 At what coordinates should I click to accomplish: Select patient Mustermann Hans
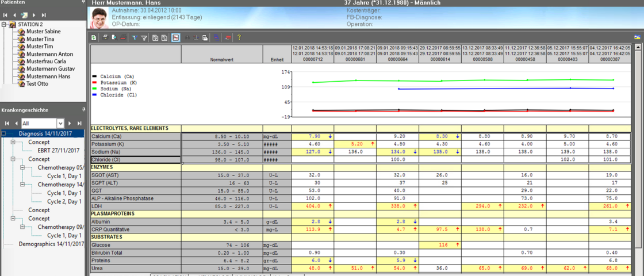coord(48,76)
